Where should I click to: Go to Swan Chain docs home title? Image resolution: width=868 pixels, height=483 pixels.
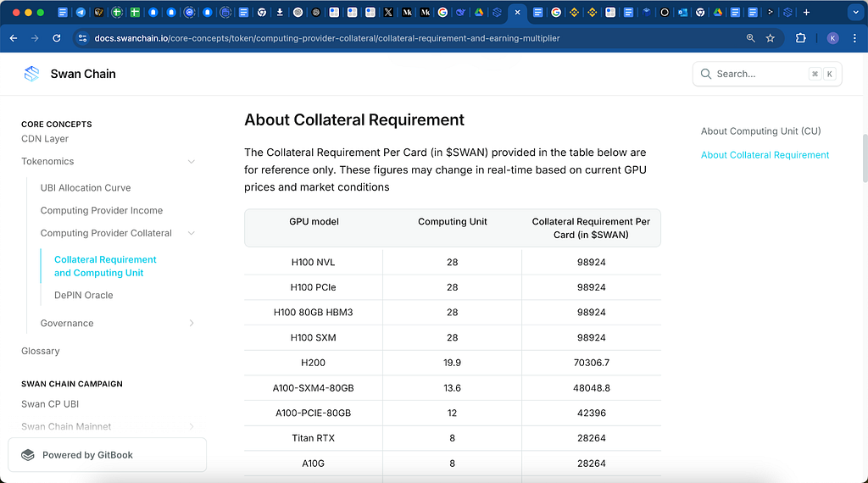(x=83, y=74)
